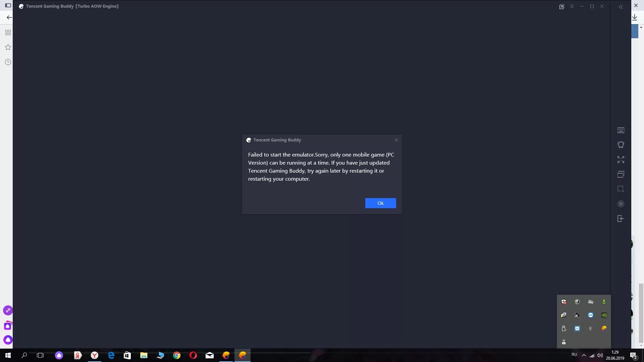Launch Alice assistant from the taskbar
Screen dimensions: 644x362
pos(59,355)
